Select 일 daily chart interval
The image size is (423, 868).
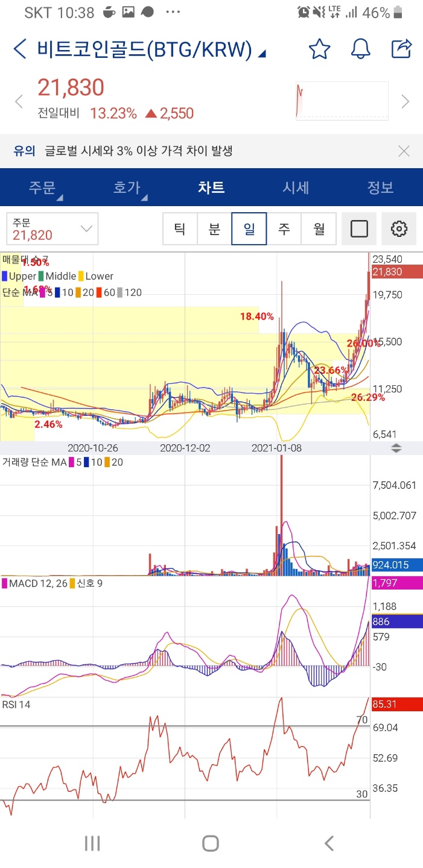coord(249,229)
